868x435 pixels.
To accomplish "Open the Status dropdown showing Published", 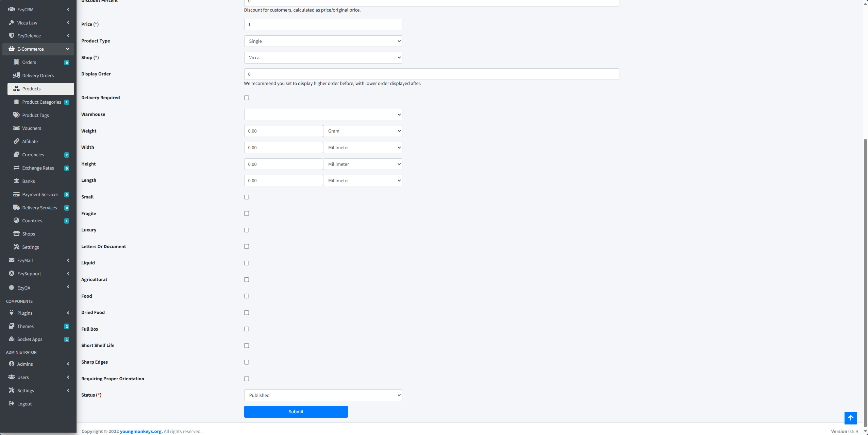I will point(323,395).
